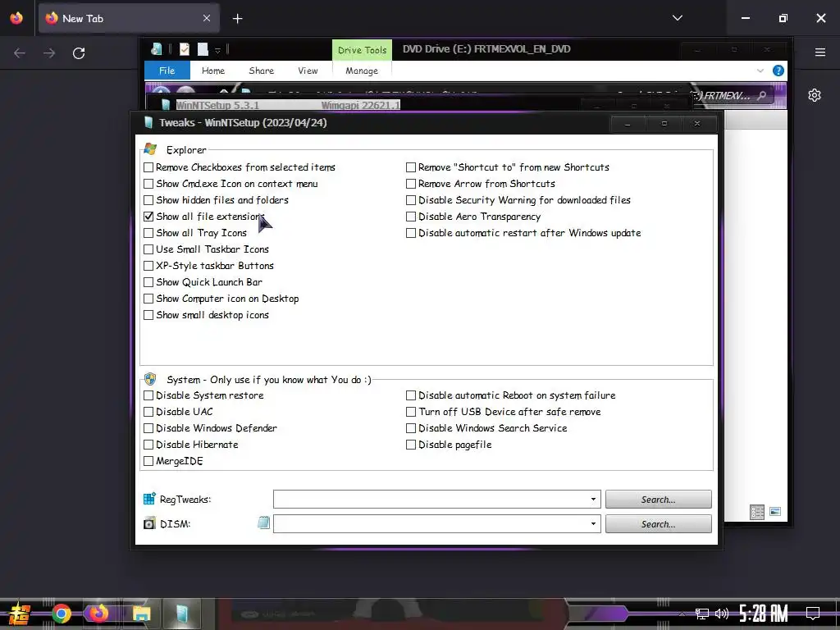Screen dimensions: 840x630
Task: Click the network icon in the system tray
Action: (702, 614)
